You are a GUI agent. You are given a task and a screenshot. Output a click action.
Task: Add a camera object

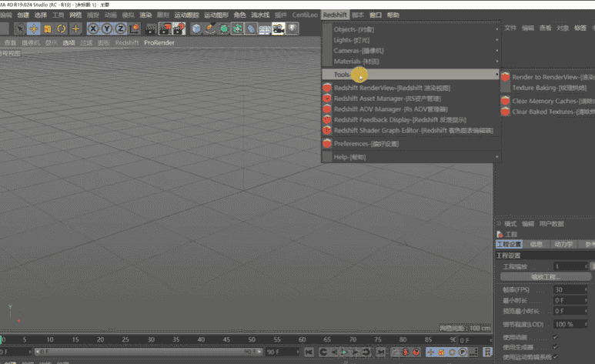click(x=279, y=28)
